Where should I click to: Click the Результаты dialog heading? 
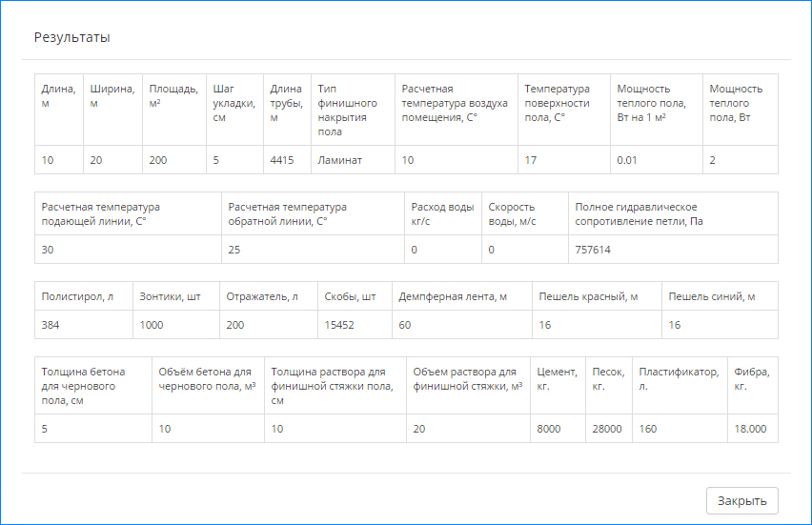pyautogui.click(x=71, y=38)
